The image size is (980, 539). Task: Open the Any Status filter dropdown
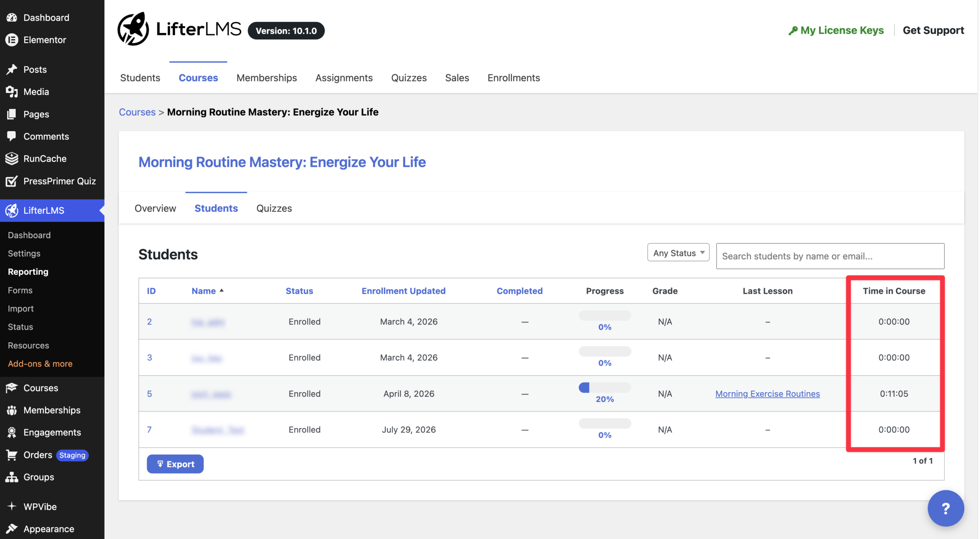click(x=678, y=253)
